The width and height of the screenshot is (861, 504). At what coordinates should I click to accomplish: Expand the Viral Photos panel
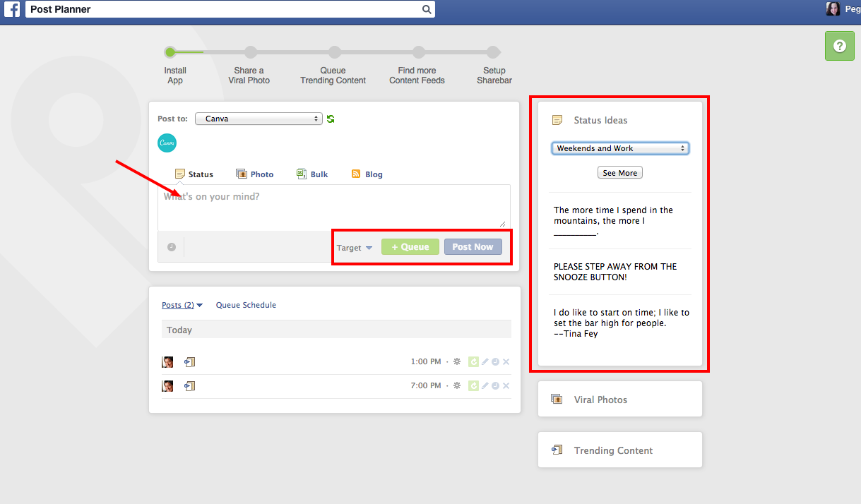point(620,400)
